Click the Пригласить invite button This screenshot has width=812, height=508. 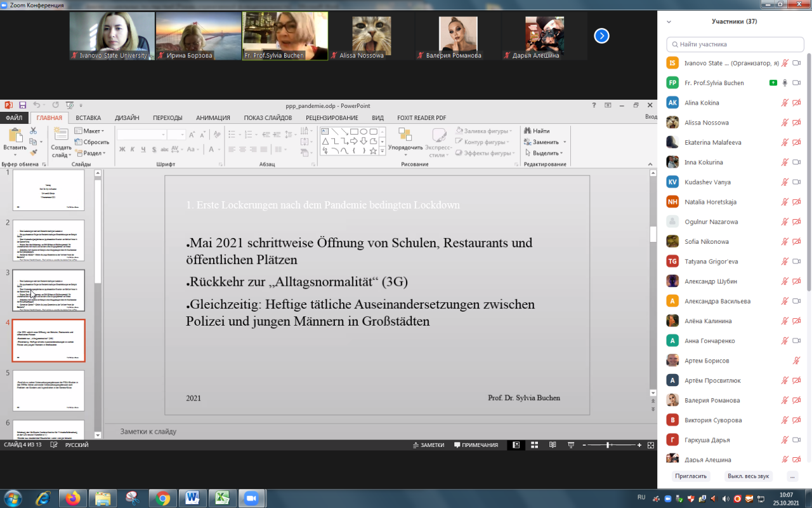690,476
